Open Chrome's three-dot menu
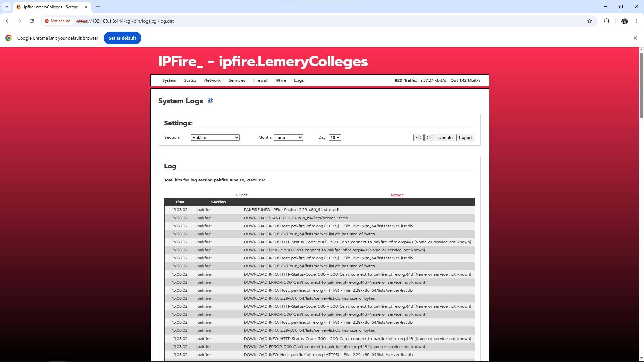Viewport: 644px width, 362px height. (x=637, y=21)
